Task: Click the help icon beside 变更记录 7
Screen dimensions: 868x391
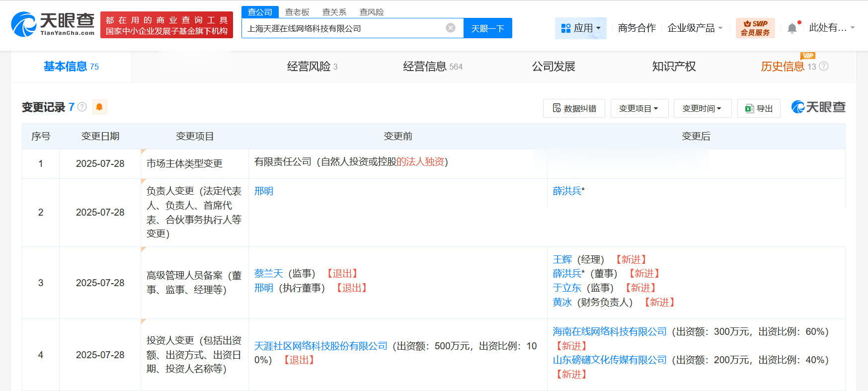Action: pyautogui.click(x=82, y=107)
